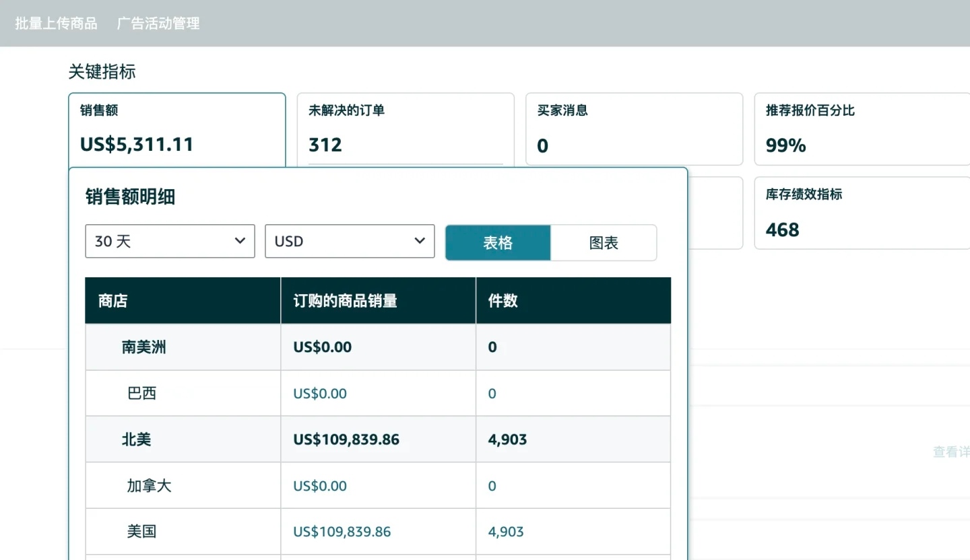Select the 北美 region row label
The image size is (970, 560).
click(136, 440)
